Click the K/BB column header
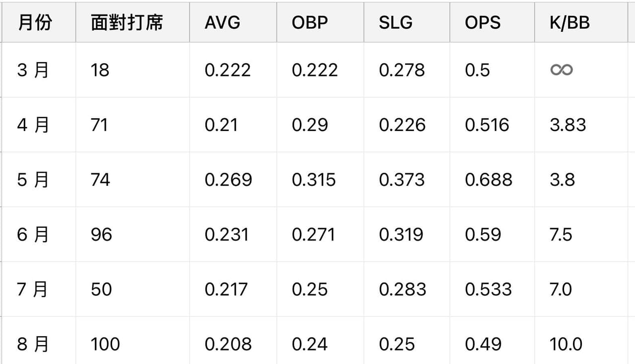The image size is (635, 364). [x=581, y=23]
